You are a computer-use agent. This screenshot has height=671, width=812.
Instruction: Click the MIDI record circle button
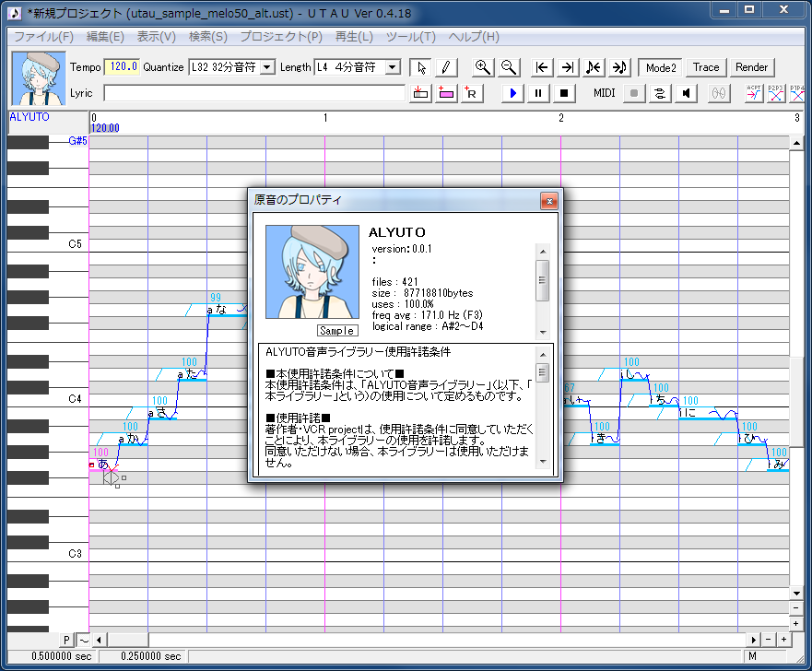click(x=634, y=93)
